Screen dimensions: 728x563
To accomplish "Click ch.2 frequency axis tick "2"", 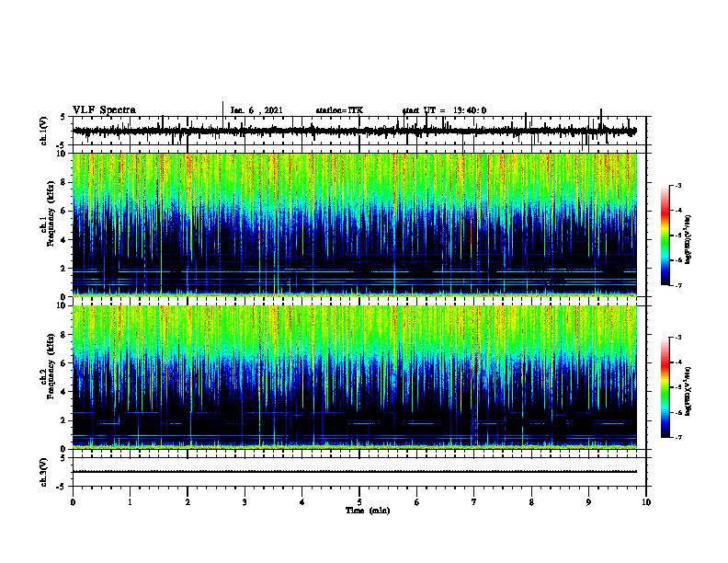I will pyautogui.click(x=64, y=420).
